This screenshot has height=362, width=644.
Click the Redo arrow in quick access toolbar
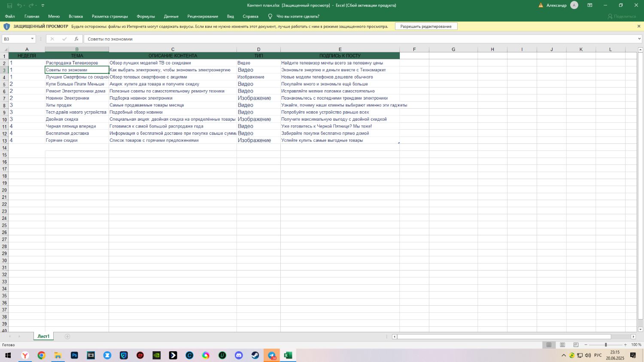click(31, 6)
